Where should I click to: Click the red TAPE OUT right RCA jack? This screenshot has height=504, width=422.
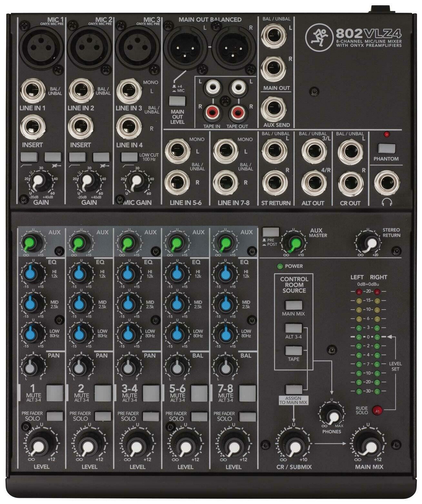coord(238,113)
